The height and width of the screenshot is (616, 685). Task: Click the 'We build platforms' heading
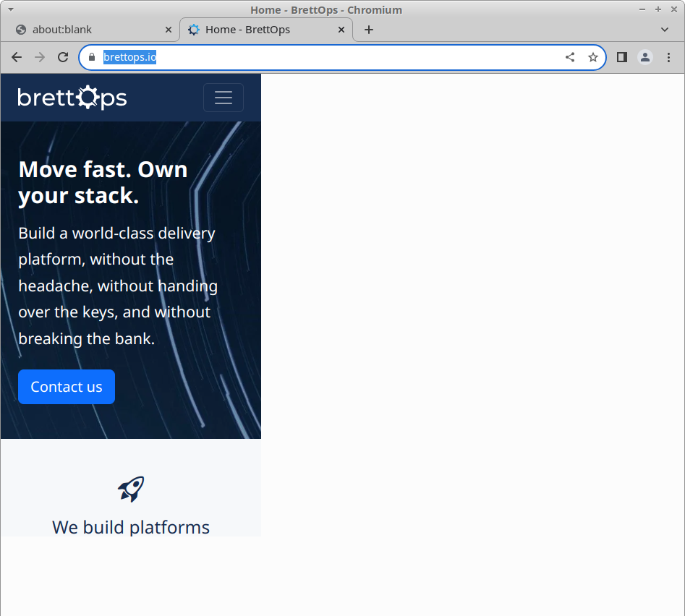(x=131, y=527)
